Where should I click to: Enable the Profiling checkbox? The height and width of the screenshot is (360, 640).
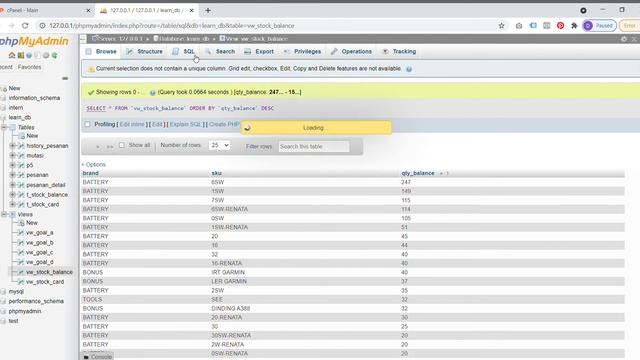tap(87, 124)
